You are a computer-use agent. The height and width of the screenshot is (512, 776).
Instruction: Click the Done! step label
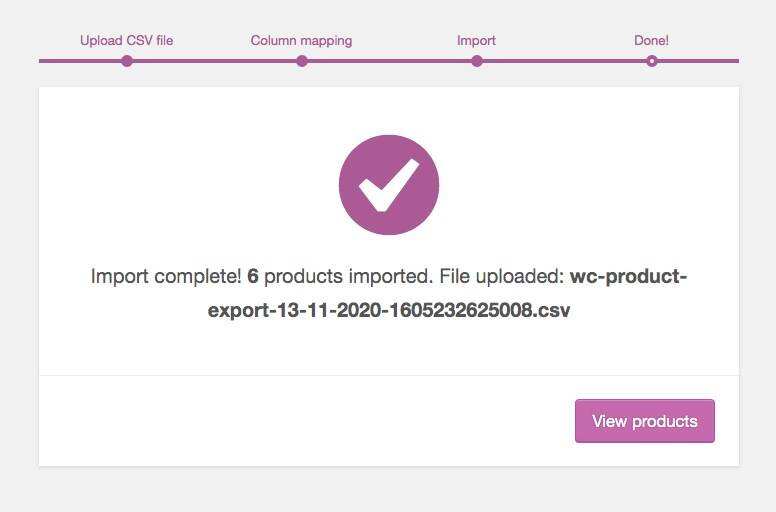(x=651, y=41)
